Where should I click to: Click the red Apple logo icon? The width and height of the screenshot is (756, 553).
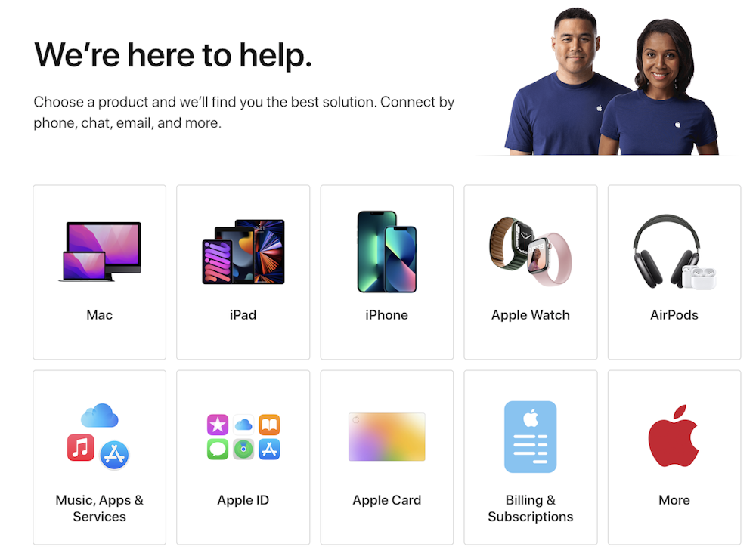click(674, 435)
